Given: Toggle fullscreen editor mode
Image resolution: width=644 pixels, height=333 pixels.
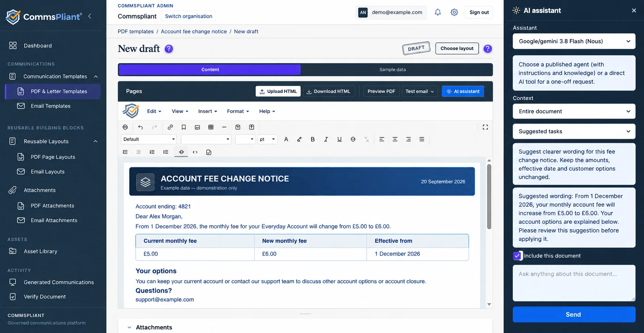Looking at the screenshot, I should click(485, 127).
